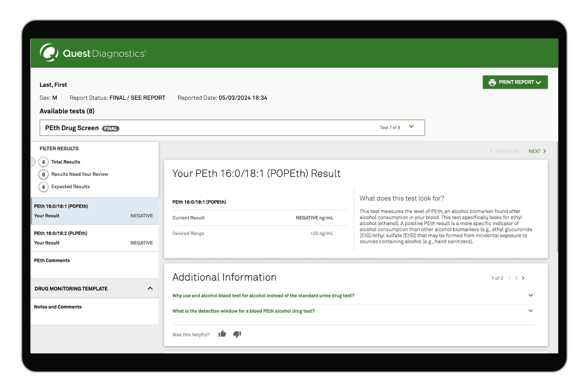Click the thumbs up helpful icon
Viewport: 588px width, 392px height.
[222, 334]
